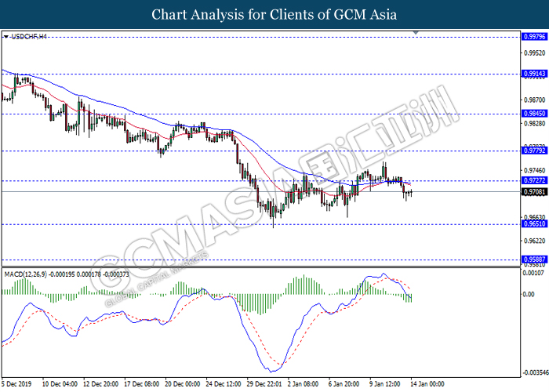Select the 0.99143 price level label

click(534, 74)
